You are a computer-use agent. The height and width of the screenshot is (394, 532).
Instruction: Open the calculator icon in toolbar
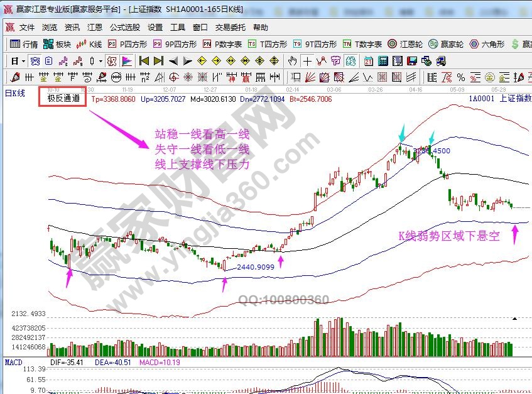tap(383, 61)
